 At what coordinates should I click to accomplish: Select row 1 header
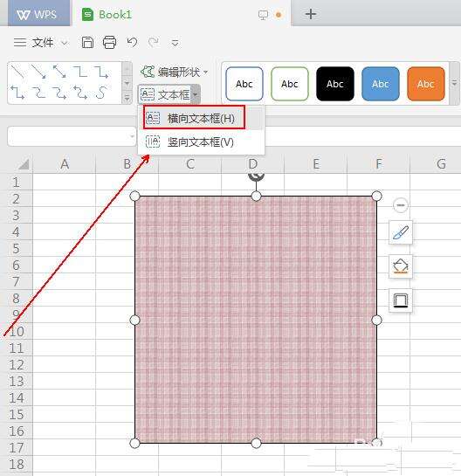coord(17,183)
